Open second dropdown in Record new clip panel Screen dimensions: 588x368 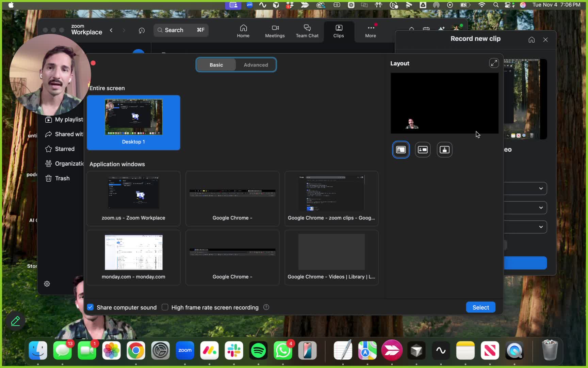[525, 208]
